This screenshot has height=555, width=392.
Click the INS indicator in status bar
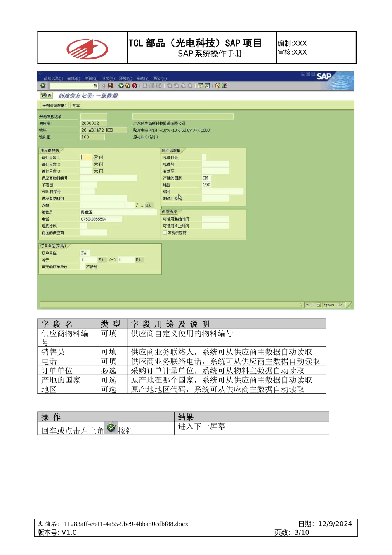point(340,305)
